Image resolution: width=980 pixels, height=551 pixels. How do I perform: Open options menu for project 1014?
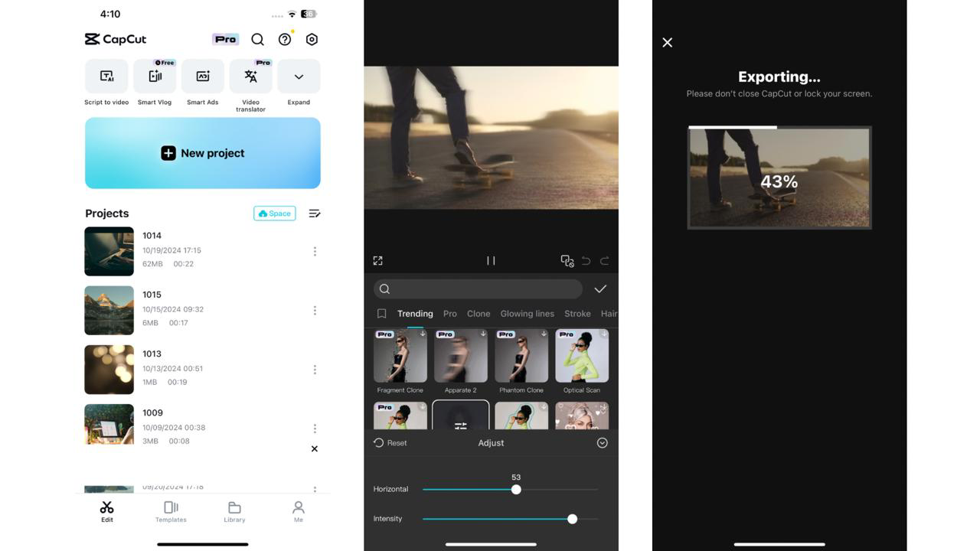[315, 251]
